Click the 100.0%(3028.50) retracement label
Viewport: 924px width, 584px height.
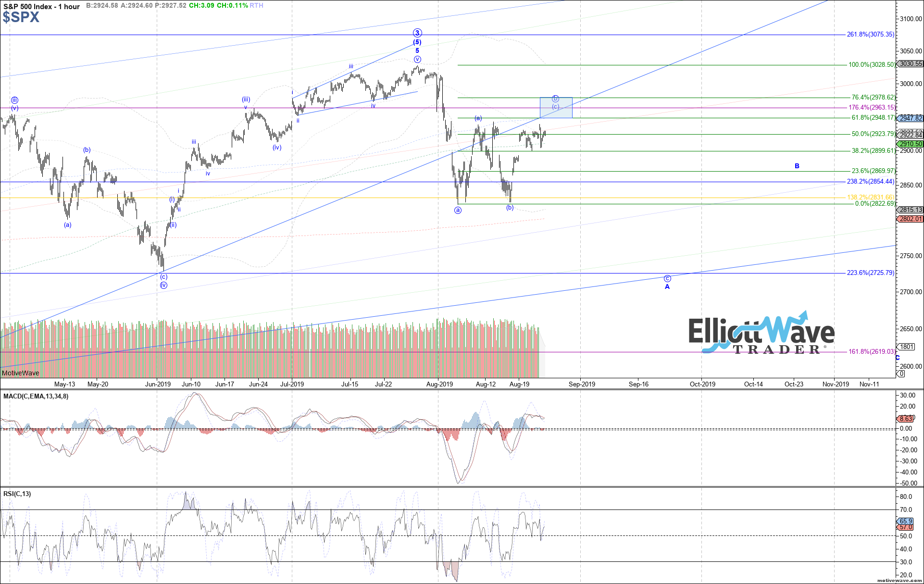(x=872, y=64)
